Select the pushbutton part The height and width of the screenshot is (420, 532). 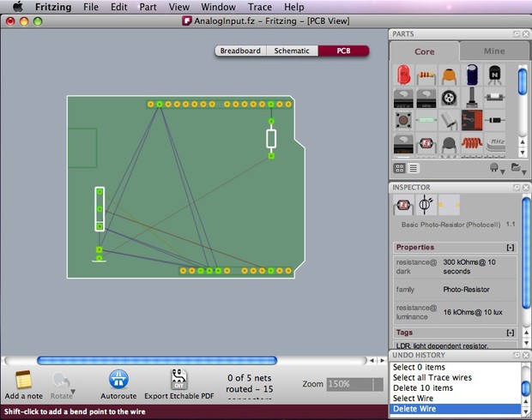403,120
